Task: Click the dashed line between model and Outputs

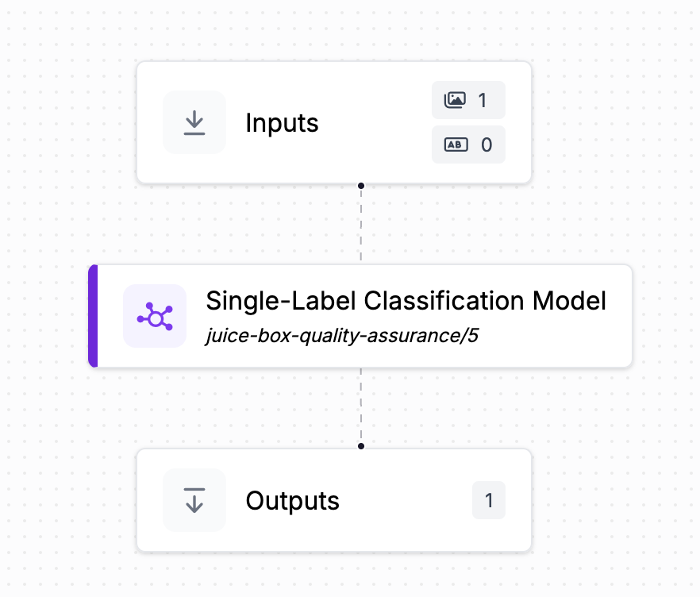Action: [361, 406]
